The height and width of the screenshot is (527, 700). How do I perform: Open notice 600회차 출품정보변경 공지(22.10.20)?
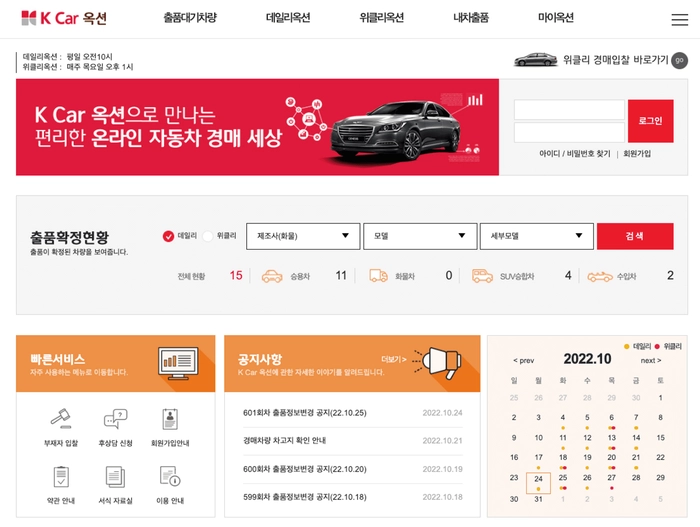(x=304, y=469)
